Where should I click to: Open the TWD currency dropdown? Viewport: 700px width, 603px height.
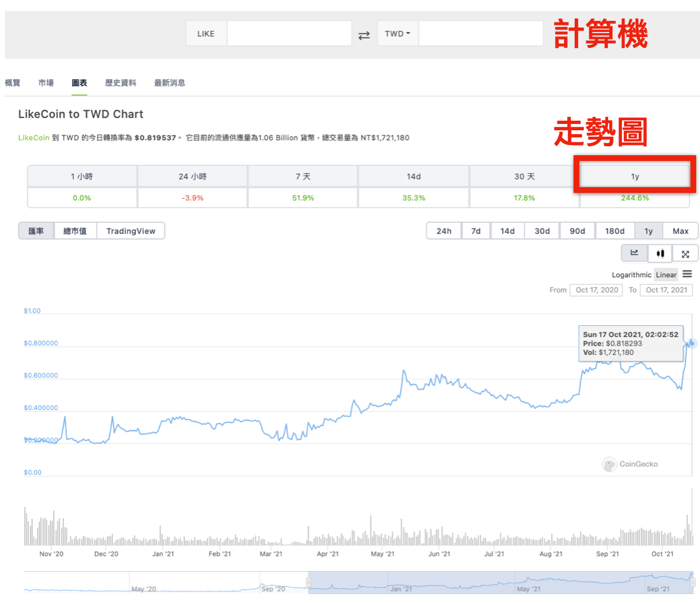(397, 33)
